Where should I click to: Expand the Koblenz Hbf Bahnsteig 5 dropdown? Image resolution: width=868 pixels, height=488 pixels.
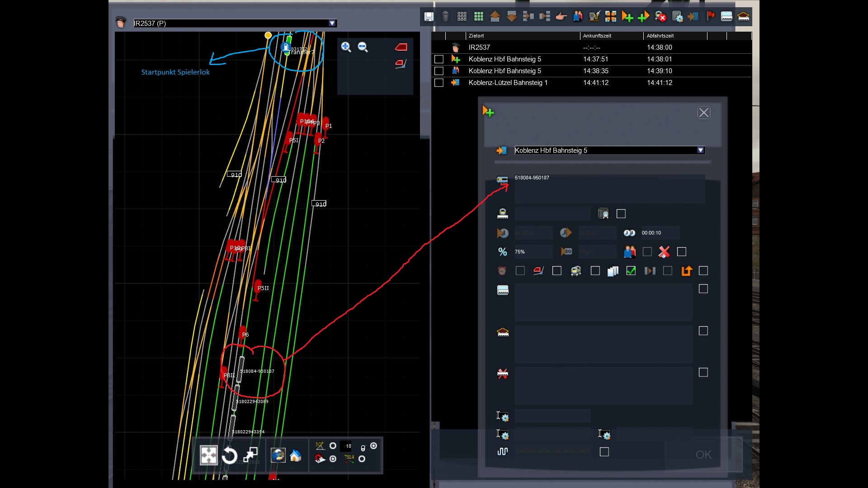tap(700, 150)
